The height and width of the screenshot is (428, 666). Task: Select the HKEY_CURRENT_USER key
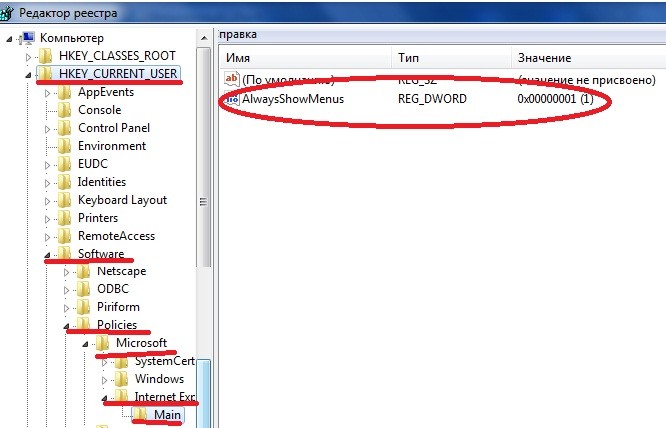coord(118,73)
